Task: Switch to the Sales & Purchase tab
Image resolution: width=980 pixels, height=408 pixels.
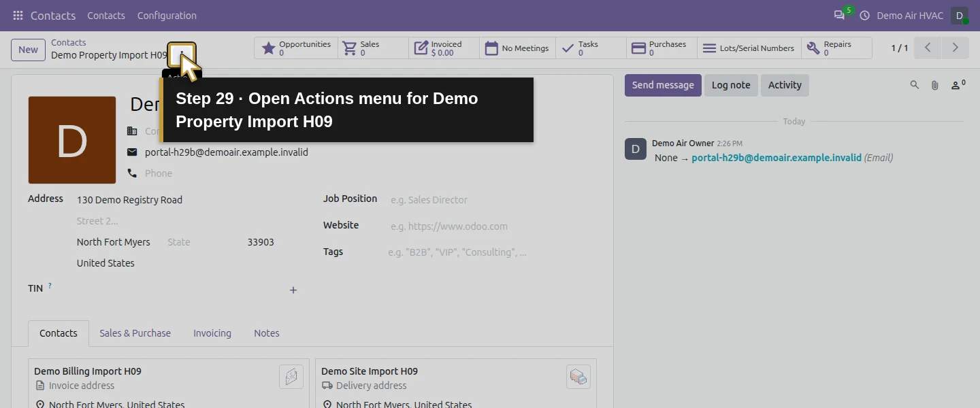Action: coord(135,333)
